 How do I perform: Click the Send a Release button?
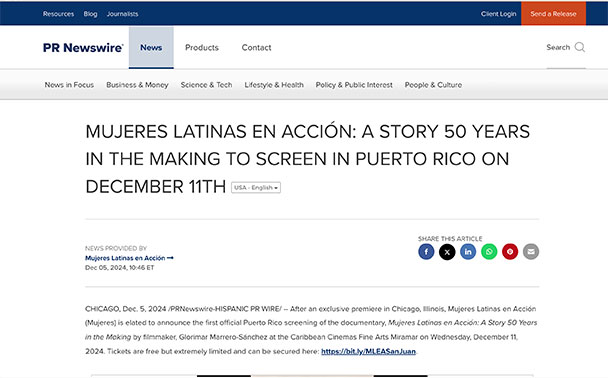click(x=553, y=14)
